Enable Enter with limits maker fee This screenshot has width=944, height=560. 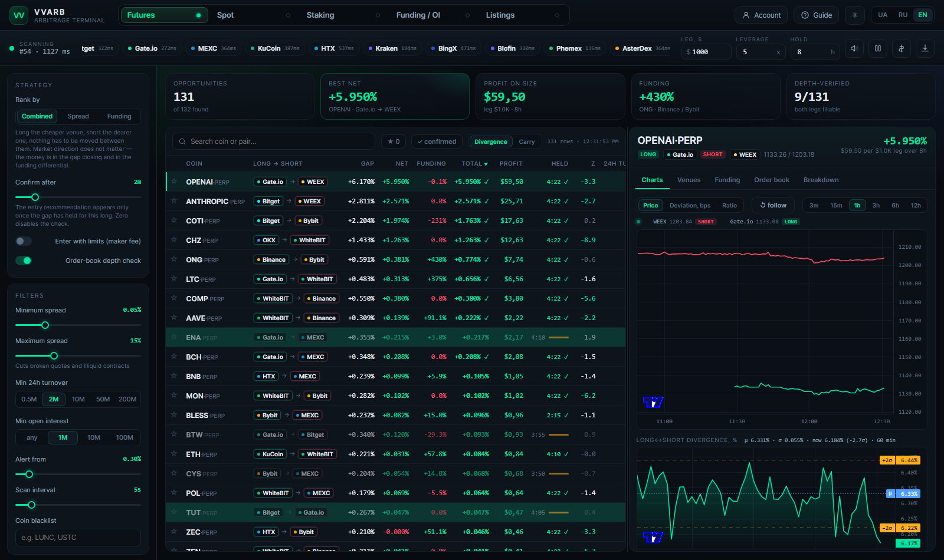[x=24, y=241]
